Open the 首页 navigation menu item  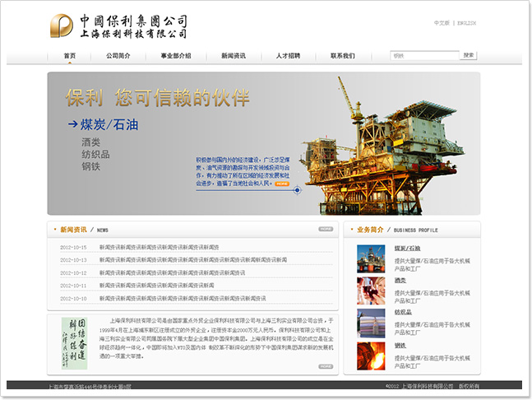click(70, 56)
